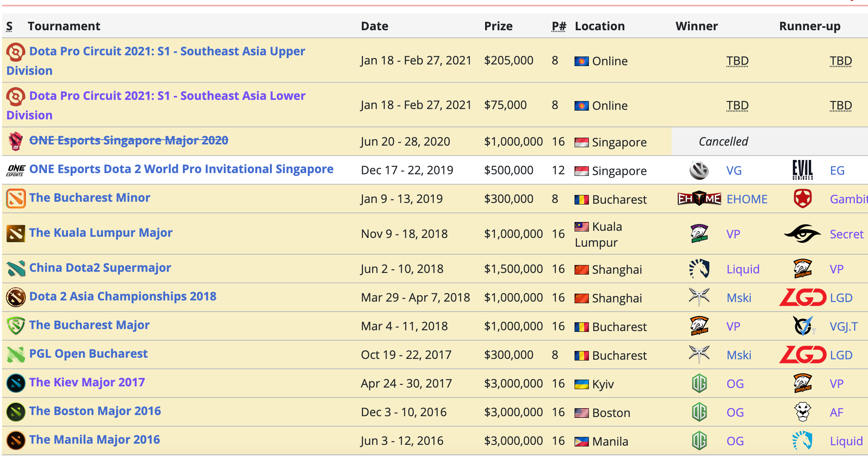The height and width of the screenshot is (456, 868).
Task: Click the ONE Esports logo icon
Action: [16, 170]
